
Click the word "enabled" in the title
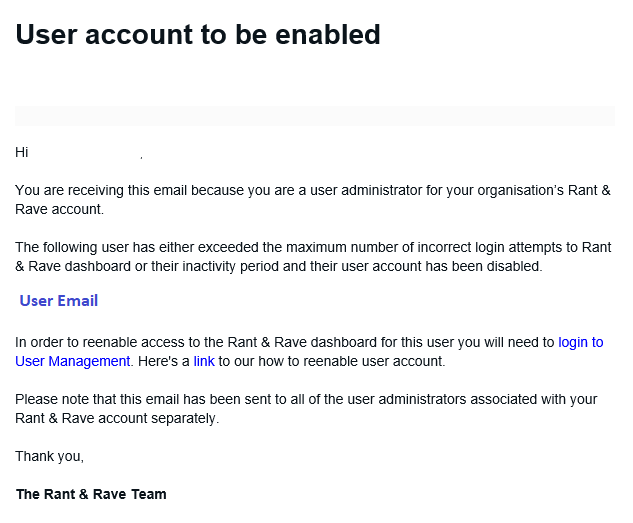pyautogui.click(x=328, y=34)
